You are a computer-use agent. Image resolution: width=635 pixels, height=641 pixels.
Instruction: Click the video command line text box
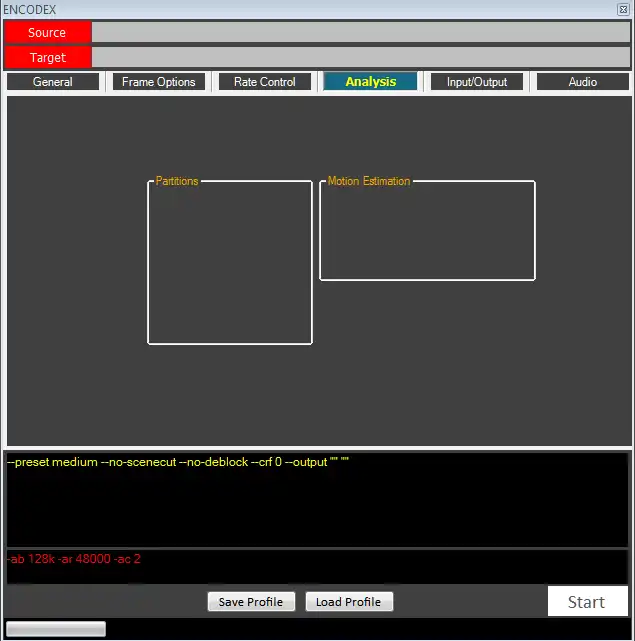[317, 499]
